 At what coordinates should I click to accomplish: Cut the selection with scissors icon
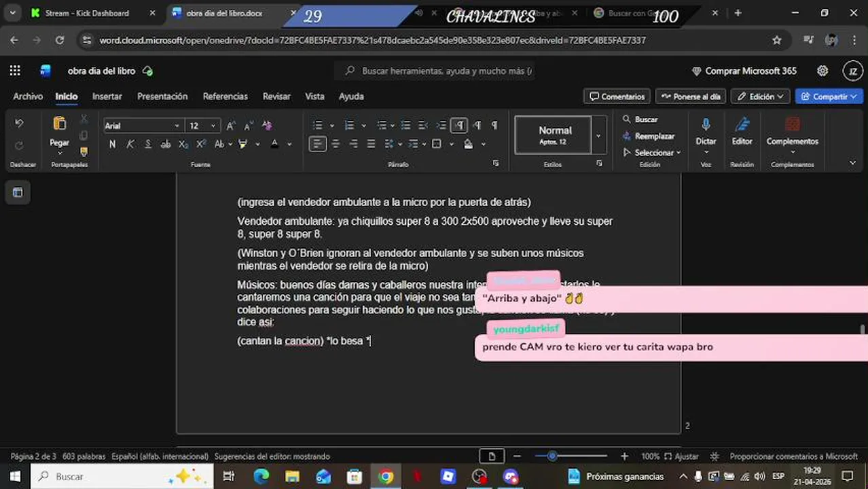pos(84,118)
